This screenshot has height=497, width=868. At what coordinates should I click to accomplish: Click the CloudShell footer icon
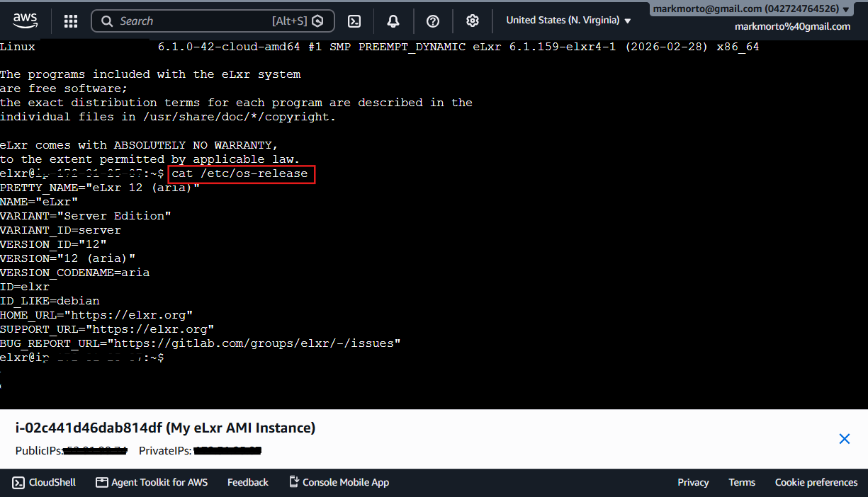tap(18, 482)
